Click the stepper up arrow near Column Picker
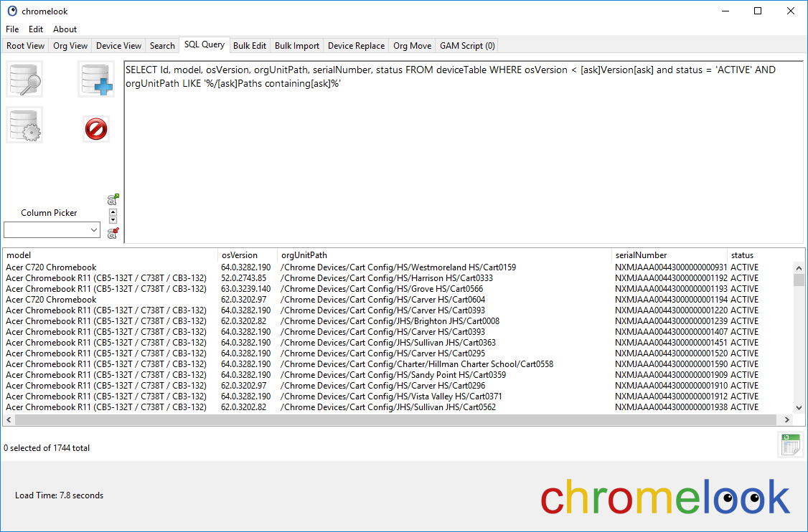 [113, 212]
